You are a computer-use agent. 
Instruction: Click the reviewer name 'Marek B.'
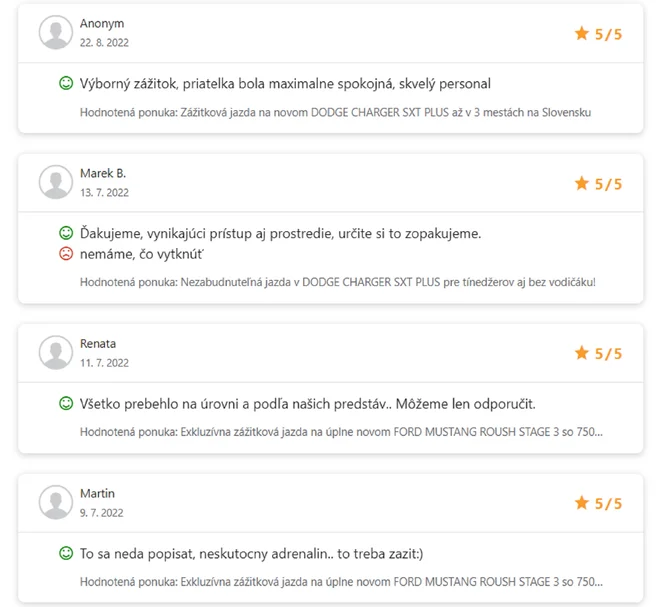pos(103,173)
